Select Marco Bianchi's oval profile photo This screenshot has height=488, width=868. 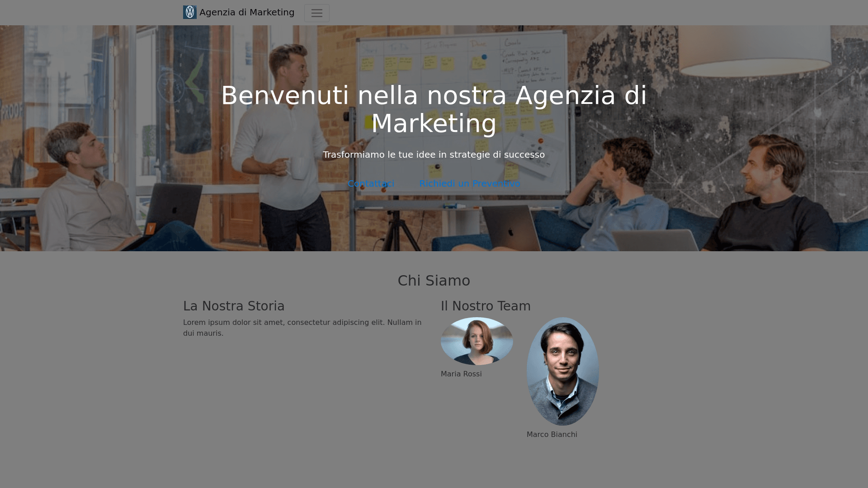tap(563, 371)
